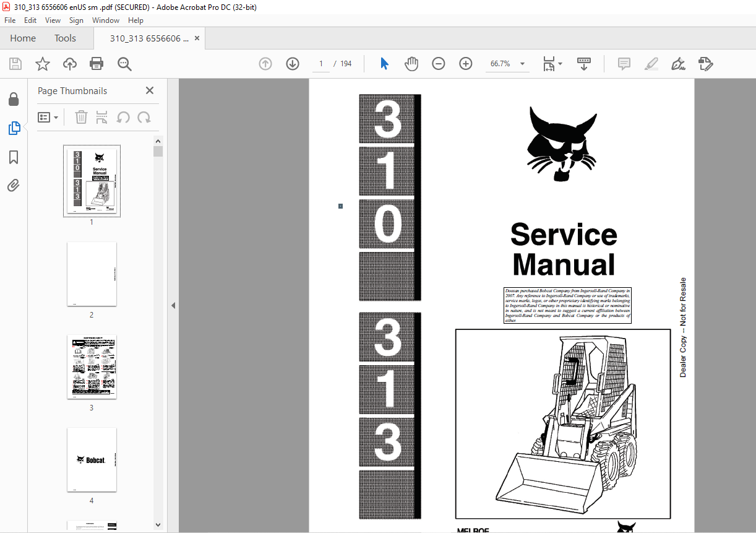756x533 pixels.
Task: Go to next page arrow
Action: point(293,64)
